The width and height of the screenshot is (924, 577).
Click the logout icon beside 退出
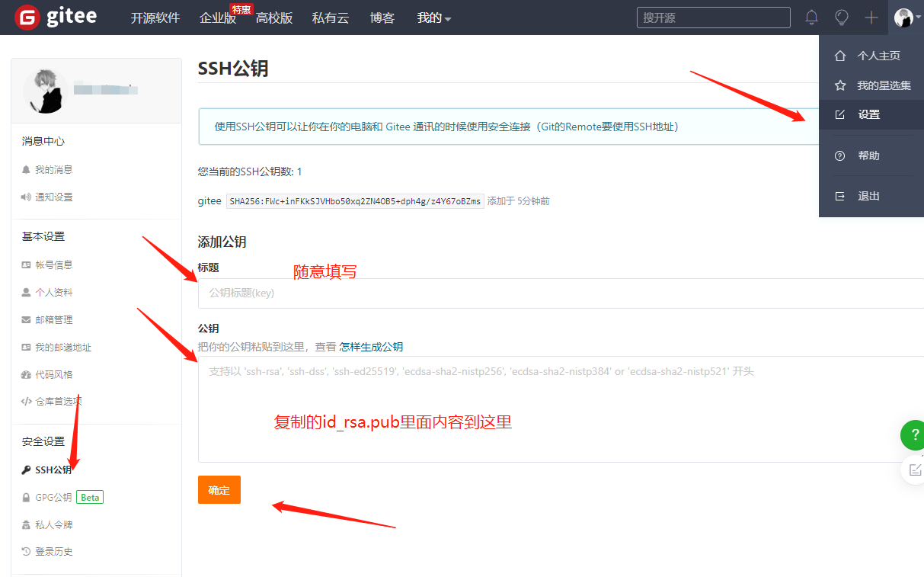pos(840,196)
